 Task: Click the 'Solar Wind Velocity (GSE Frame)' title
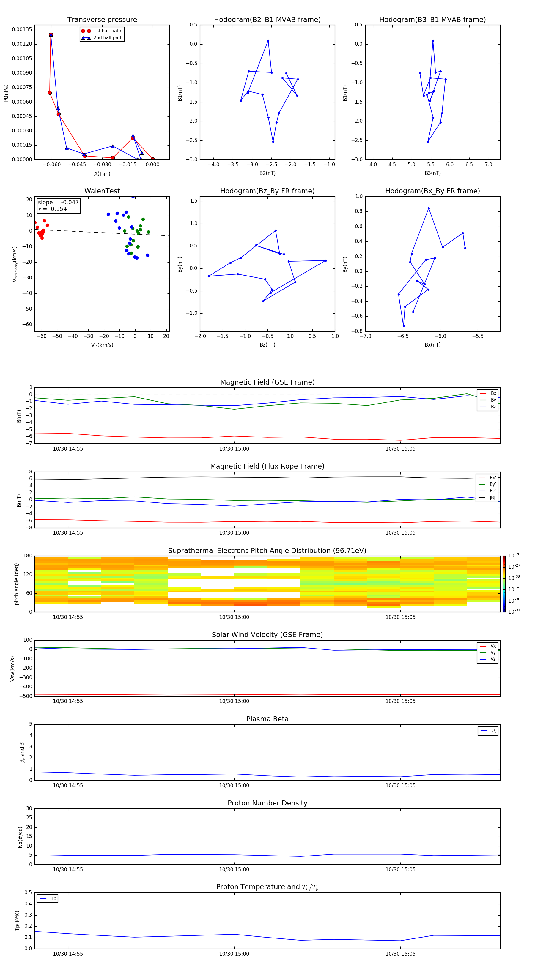(x=267, y=635)
